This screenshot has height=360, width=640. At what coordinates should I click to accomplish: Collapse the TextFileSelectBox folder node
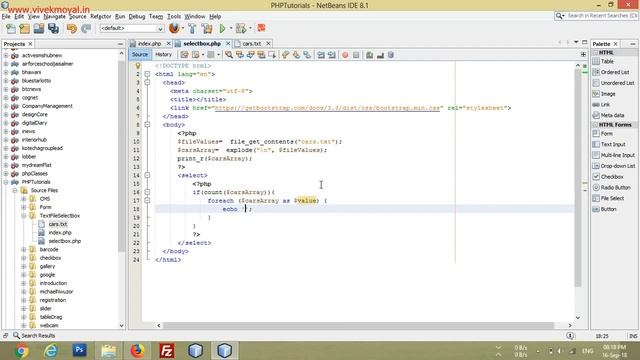click(x=23, y=216)
